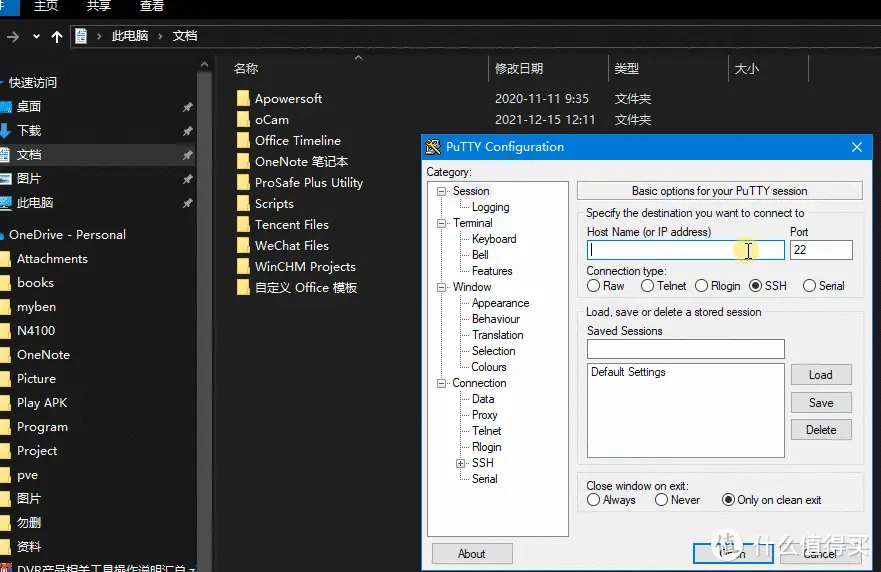Close the PuTTY Configuration window

pos(857,147)
